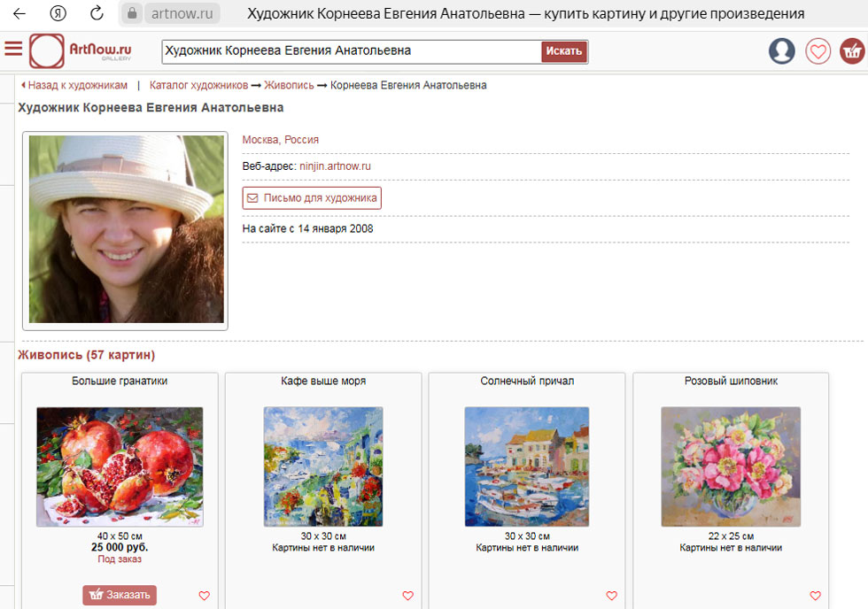Focus the search text field

(x=351, y=51)
